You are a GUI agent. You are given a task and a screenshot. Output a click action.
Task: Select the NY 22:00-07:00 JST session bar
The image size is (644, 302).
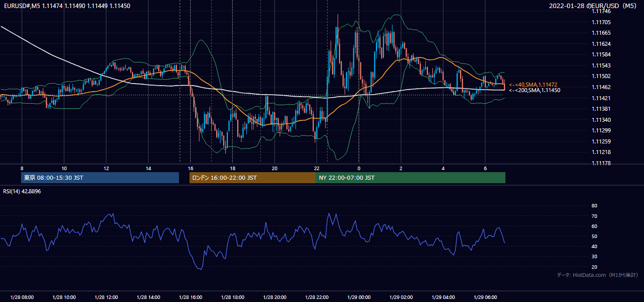[x=411, y=178]
